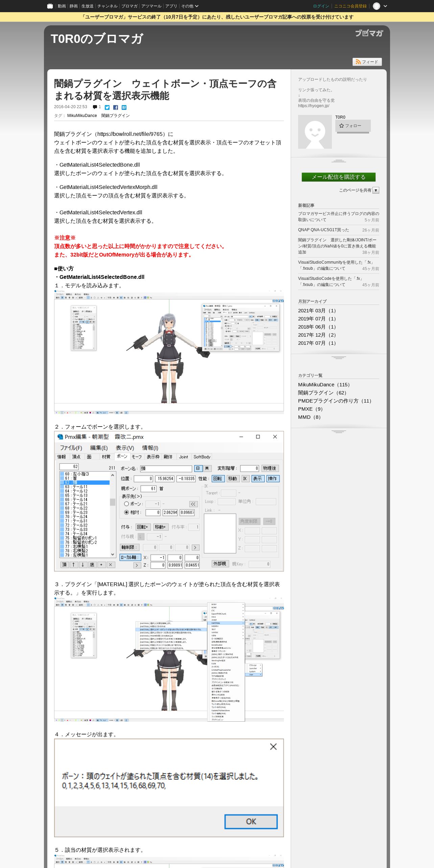434x868 pixels.
Task: Click the bone list scroll-up arrow
Action: (113, 475)
